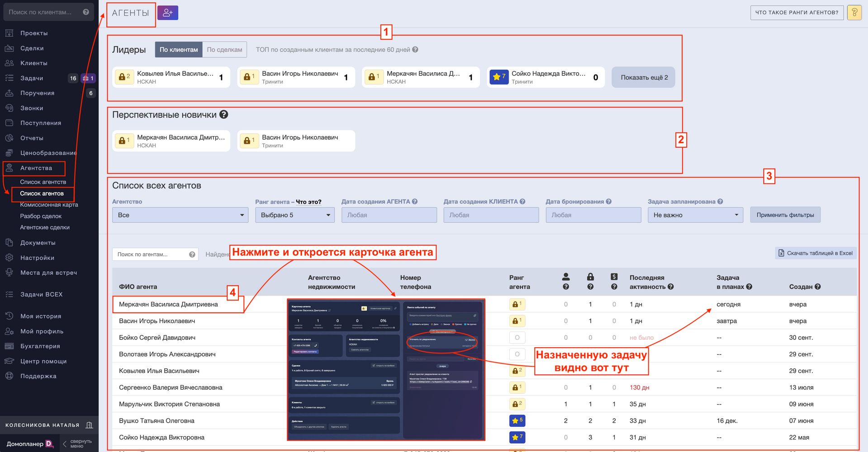This screenshot has width=868, height=452.
Task: Open the Агентство dropdown showing Все
Action: (x=180, y=215)
